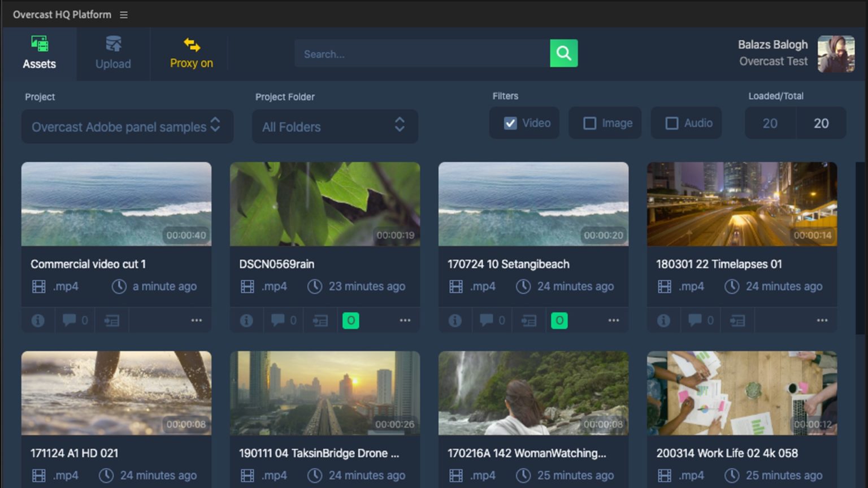Viewport: 868px width, 488px height.
Task: View comments on DSCN0569rain
Action: 278,320
